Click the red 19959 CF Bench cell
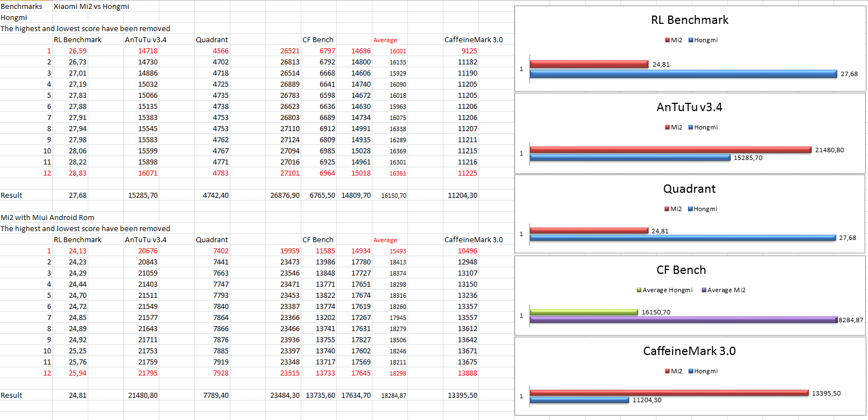This screenshot has height=420, width=868. 289,251
